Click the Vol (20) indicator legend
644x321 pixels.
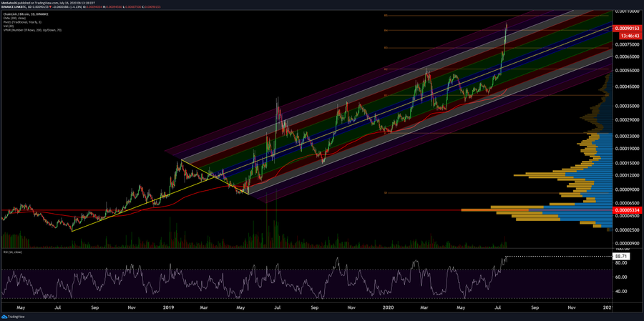(x=8, y=25)
